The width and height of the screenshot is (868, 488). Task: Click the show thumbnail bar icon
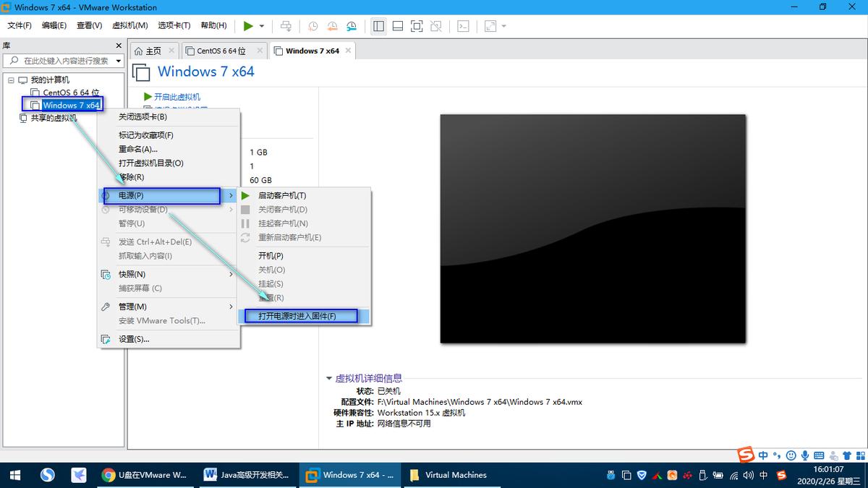[x=397, y=26]
